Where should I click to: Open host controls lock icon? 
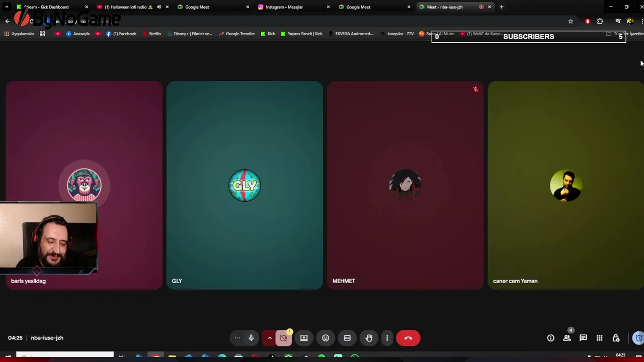[616, 338]
